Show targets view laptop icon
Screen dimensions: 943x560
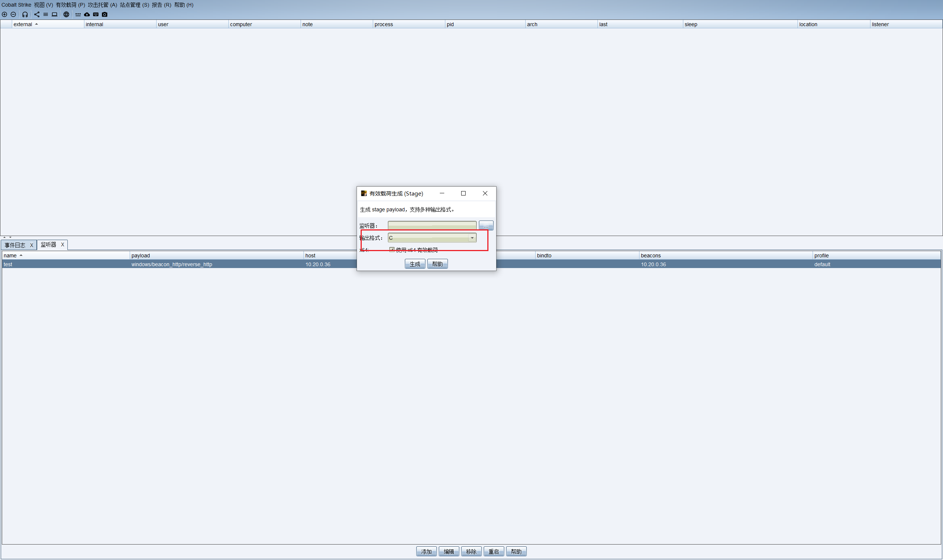tap(55, 14)
